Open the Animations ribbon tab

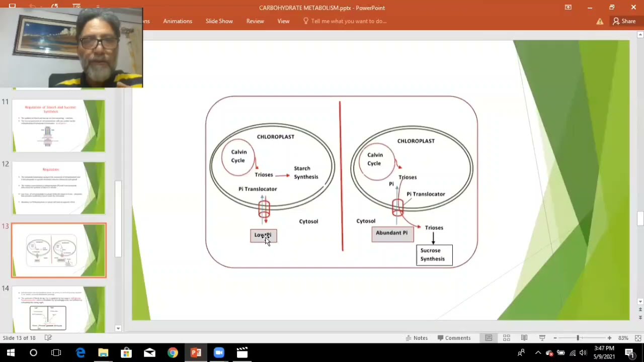point(178,21)
